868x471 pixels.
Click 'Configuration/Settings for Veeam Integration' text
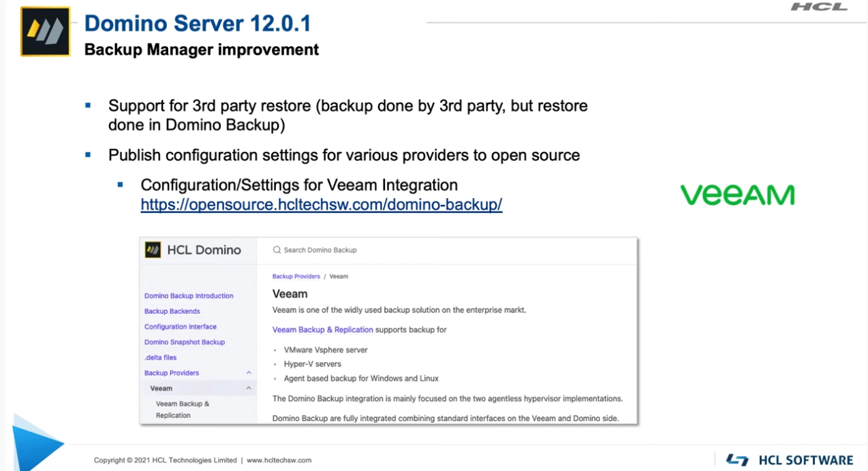coord(299,185)
